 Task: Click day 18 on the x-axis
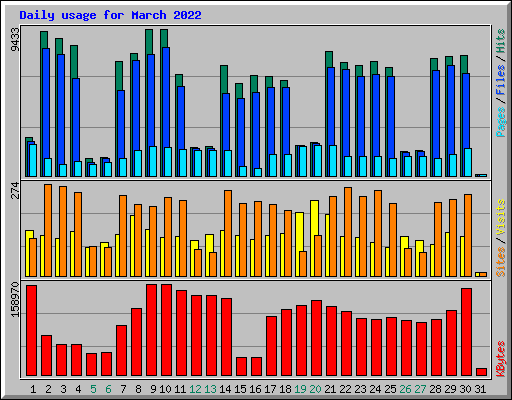pyautogui.click(x=285, y=389)
